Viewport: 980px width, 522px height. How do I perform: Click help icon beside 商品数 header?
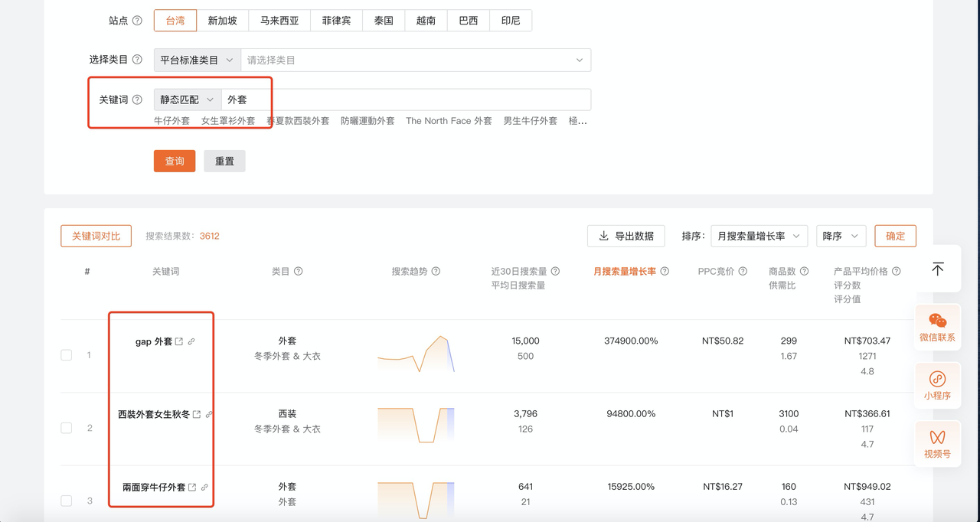tap(804, 271)
